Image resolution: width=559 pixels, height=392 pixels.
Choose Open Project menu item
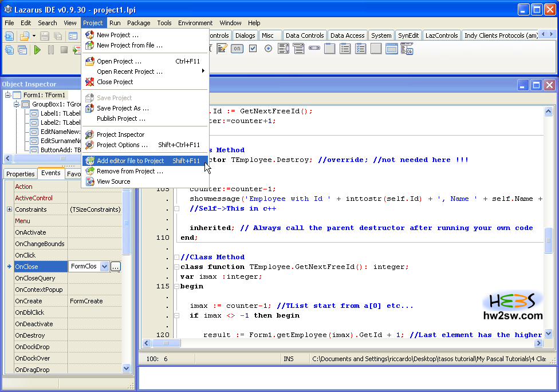(145, 61)
